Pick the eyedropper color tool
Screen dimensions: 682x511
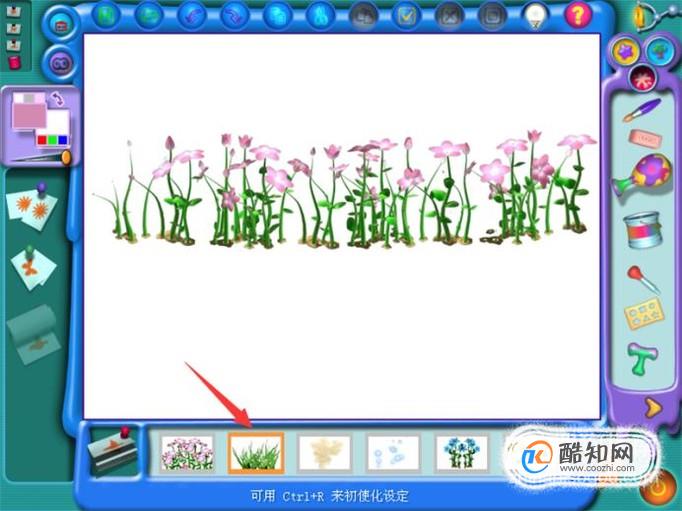click(x=642, y=279)
